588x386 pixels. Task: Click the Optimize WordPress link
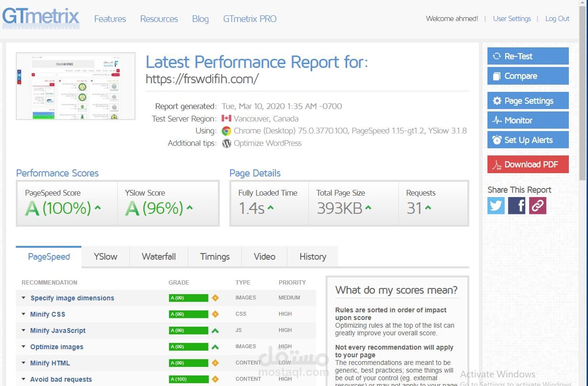click(x=268, y=143)
